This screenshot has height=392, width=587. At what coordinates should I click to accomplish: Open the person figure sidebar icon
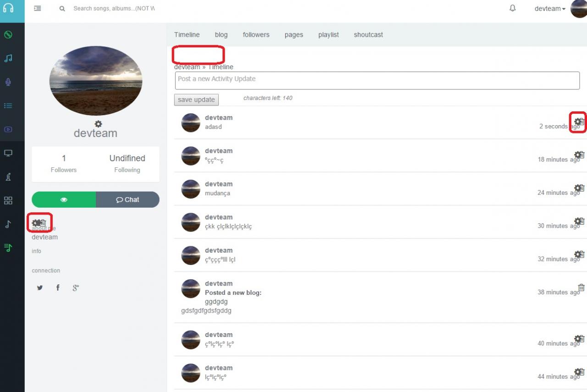pyautogui.click(x=8, y=177)
